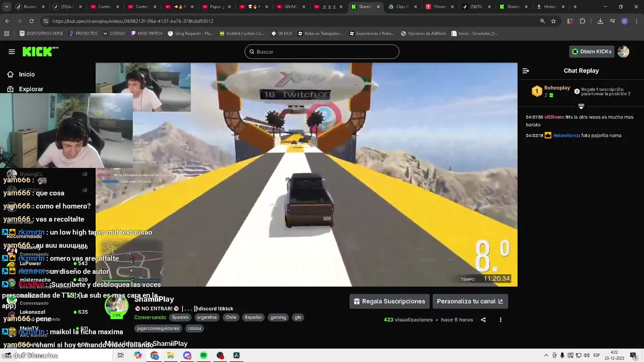Open the browser apps grid icon
Viewport: 644px width, 362px height.
7,34
